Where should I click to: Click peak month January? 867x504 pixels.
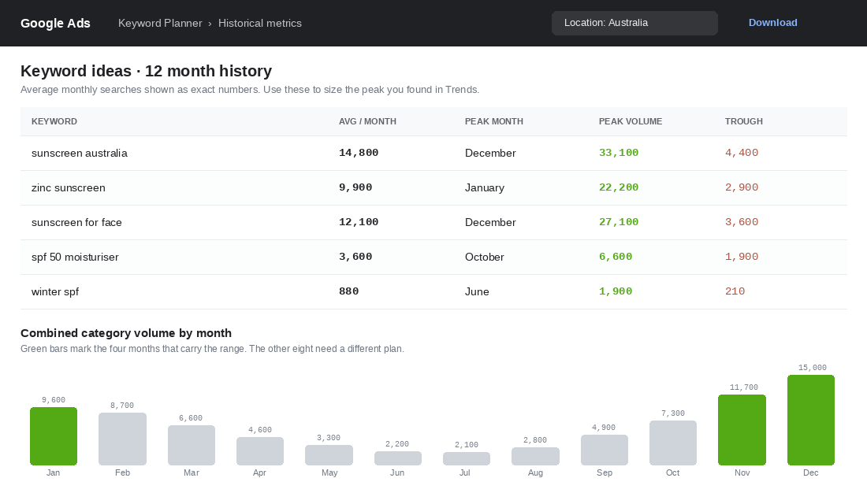[485, 188]
